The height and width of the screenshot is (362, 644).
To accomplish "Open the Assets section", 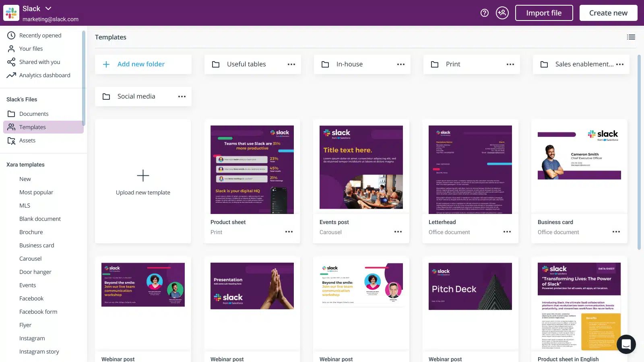I will 27,140.
